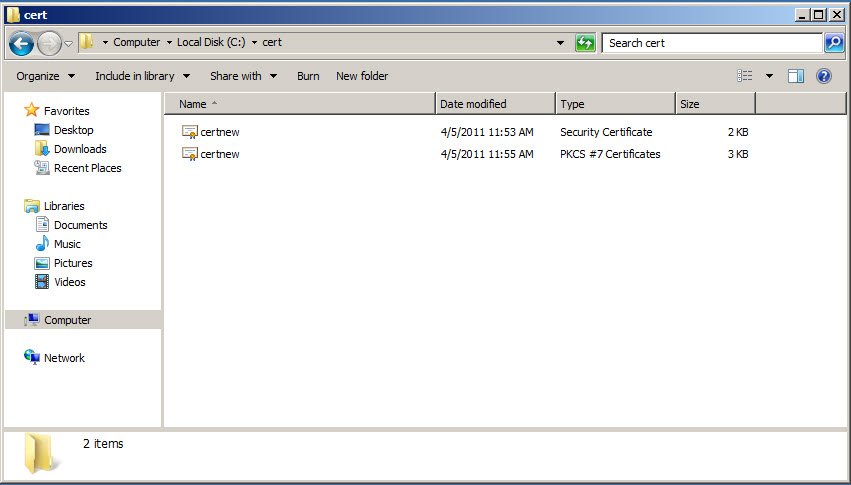
Task: Click the Recent Places icon
Action: (42, 168)
